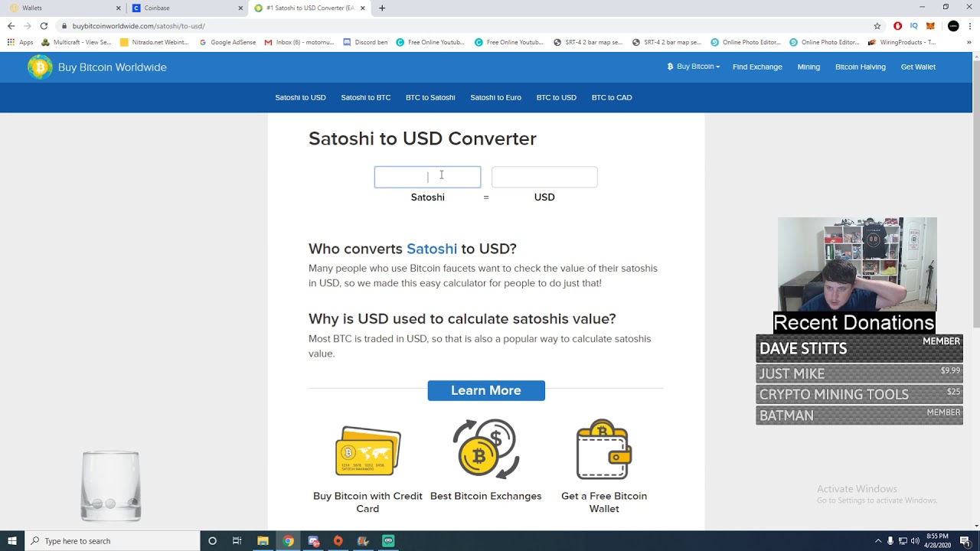Go back using browser back arrow

point(11,26)
